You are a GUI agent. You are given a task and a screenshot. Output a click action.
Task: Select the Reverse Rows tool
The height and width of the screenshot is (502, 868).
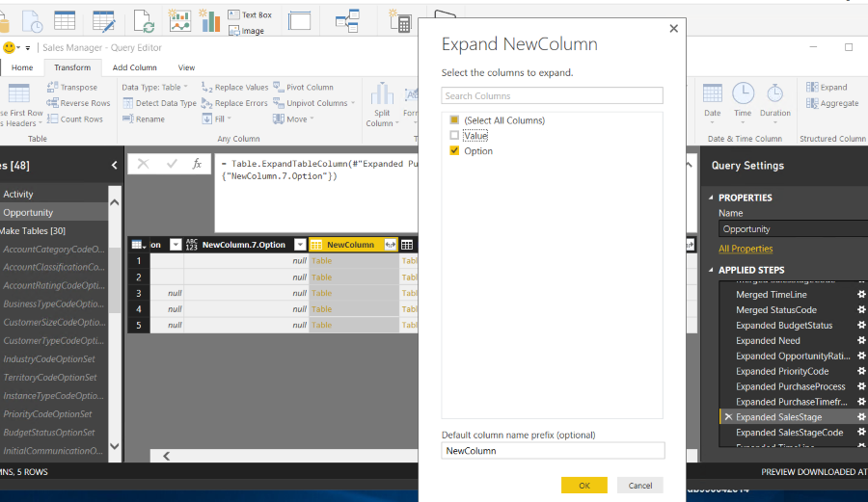tap(52, 103)
